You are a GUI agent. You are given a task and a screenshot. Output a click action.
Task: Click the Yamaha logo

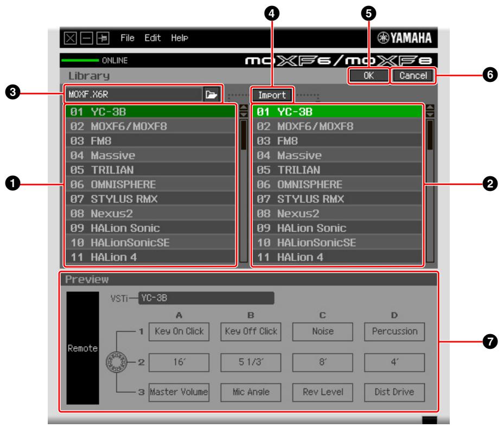[404, 38]
